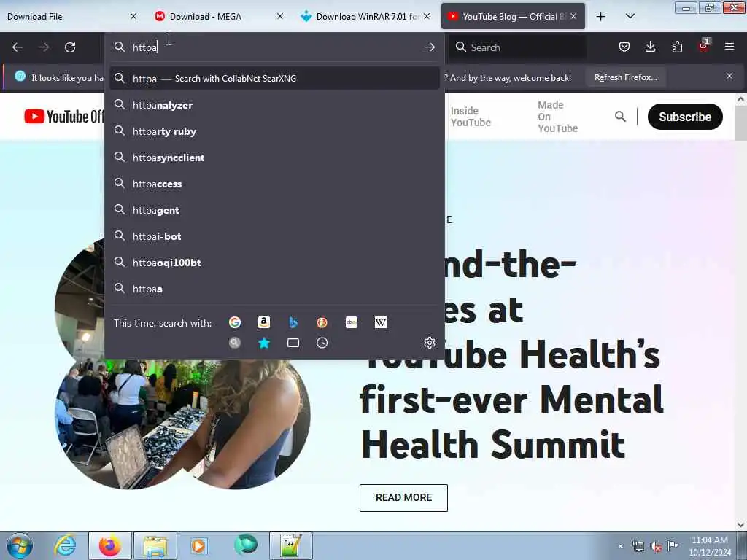The width and height of the screenshot is (747, 560).
Task: Open Internet Explorer from the taskbar
Action: coord(65,545)
